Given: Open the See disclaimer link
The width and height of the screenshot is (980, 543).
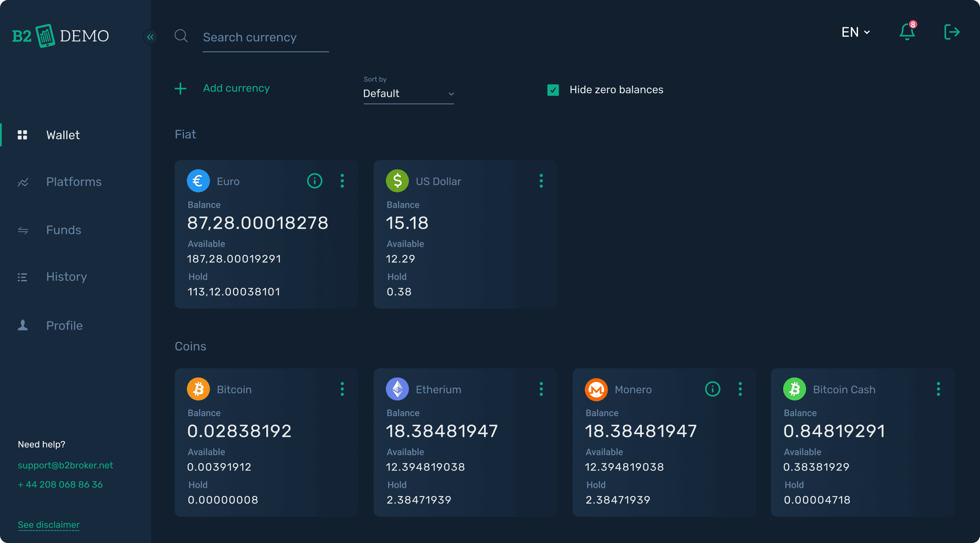Looking at the screenshot, I should click(x=49, y=525).
